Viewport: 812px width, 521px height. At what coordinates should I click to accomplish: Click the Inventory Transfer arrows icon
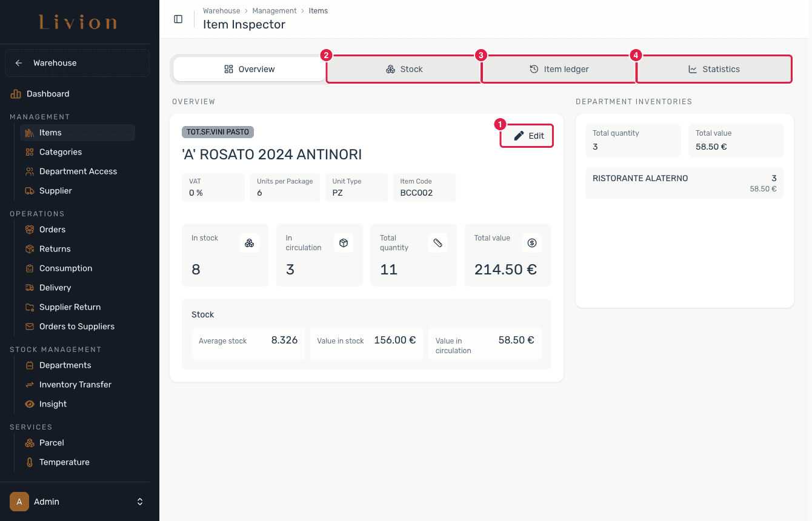30,385
